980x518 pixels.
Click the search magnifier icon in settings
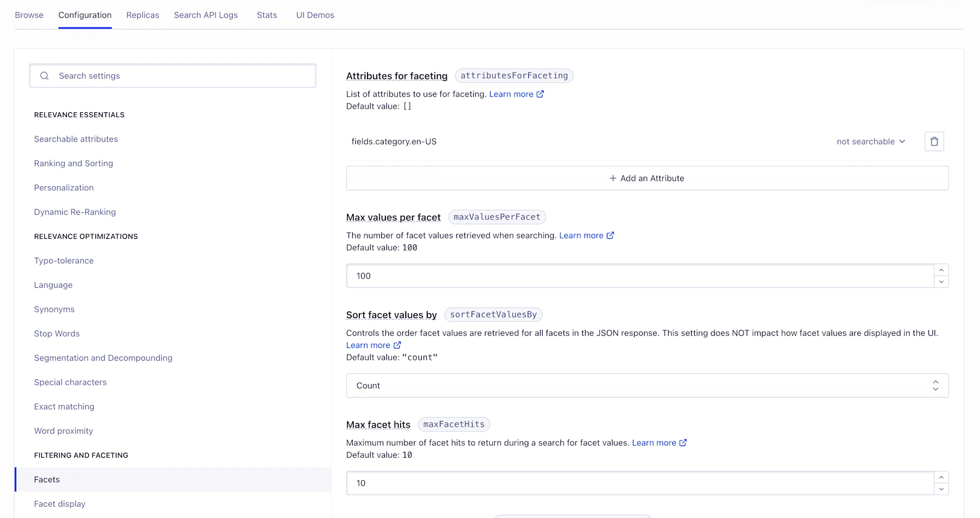click(44, 76)
